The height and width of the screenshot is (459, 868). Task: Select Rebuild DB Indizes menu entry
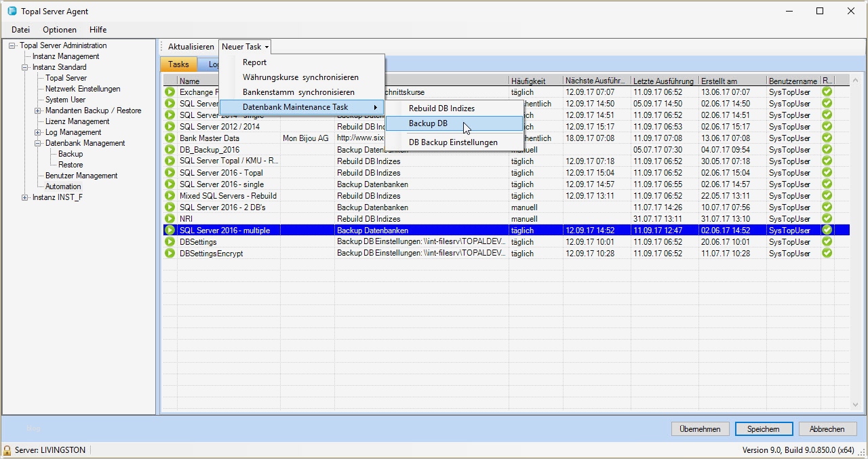click(441, 108)
